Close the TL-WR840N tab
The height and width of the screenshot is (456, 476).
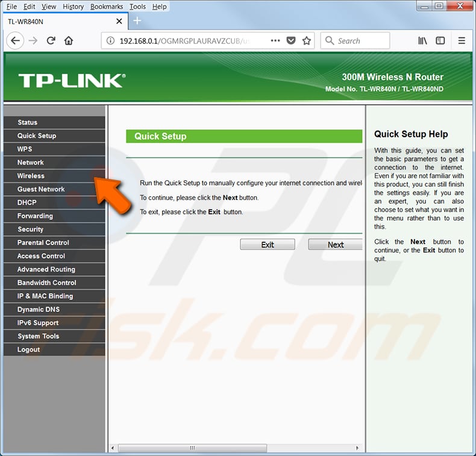tap(119, 22)
